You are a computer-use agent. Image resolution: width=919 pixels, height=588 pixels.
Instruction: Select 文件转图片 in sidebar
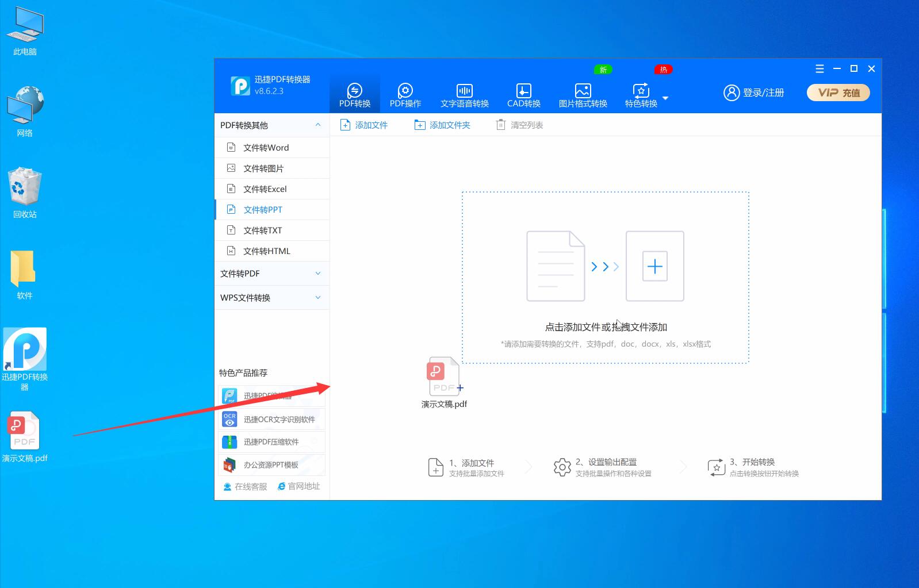point(272,168)
